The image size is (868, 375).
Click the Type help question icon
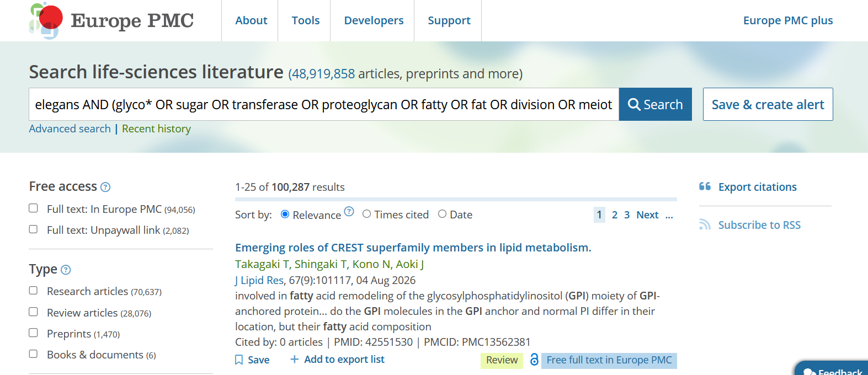coord(66,270)
